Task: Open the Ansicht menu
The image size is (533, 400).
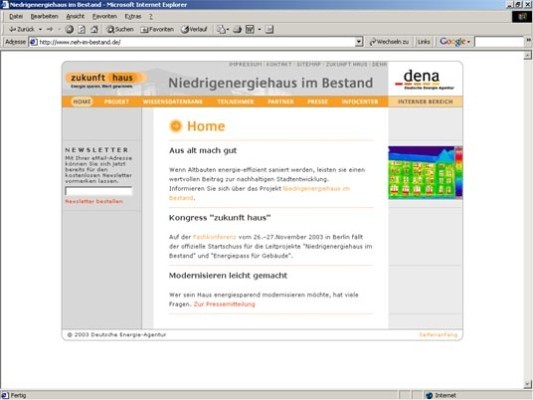Action: 75,16
